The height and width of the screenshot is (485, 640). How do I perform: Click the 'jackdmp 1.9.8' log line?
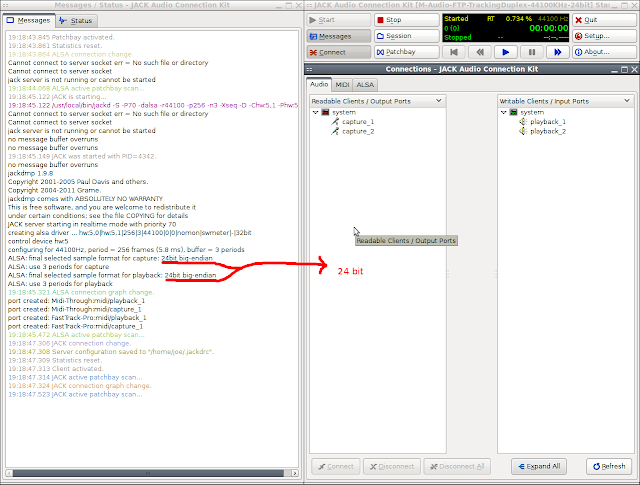31,173
